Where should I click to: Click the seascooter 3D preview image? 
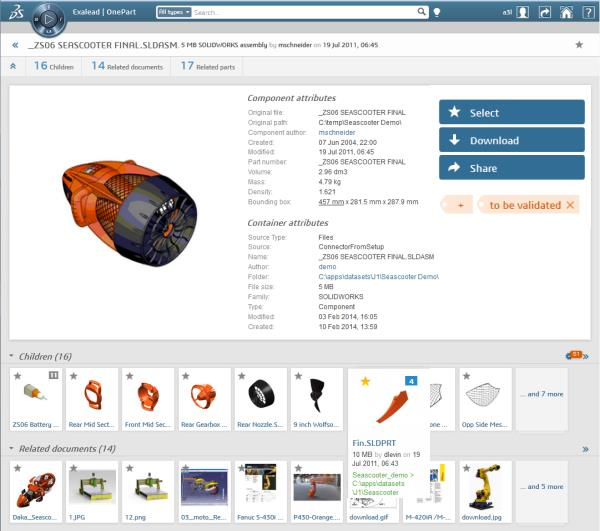(x=129, y=213)
